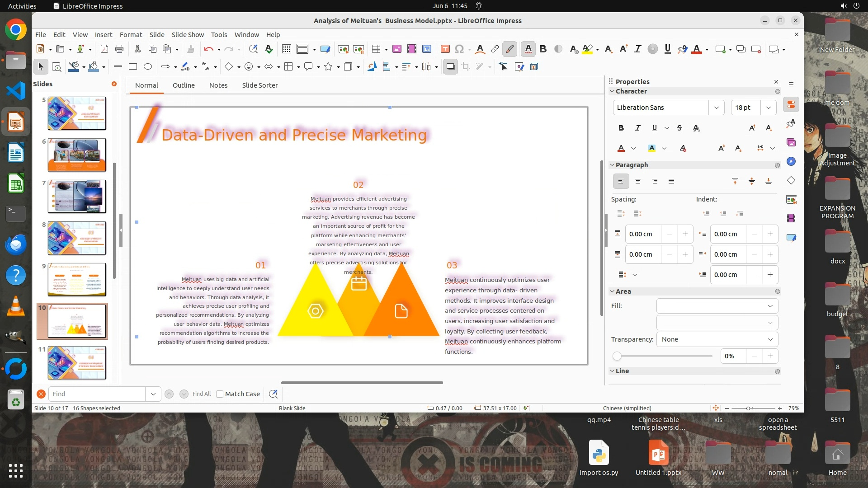This screenshot has height=488, width=868.
Task: Click the Insert Special Character icon
Action: coord(459,49)
